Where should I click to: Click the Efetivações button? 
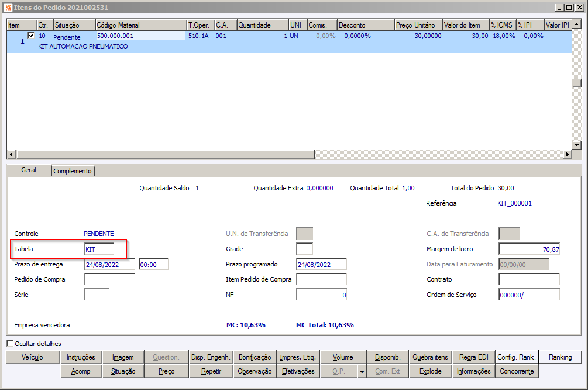(298, 371)
